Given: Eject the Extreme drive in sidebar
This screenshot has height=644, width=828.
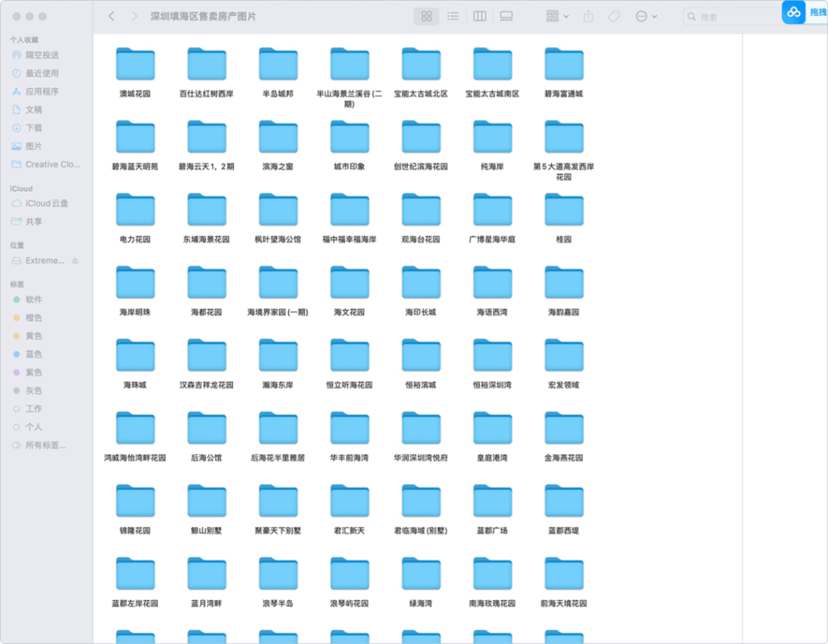Looking at the screenshot, I should click(x=75, y=261).
